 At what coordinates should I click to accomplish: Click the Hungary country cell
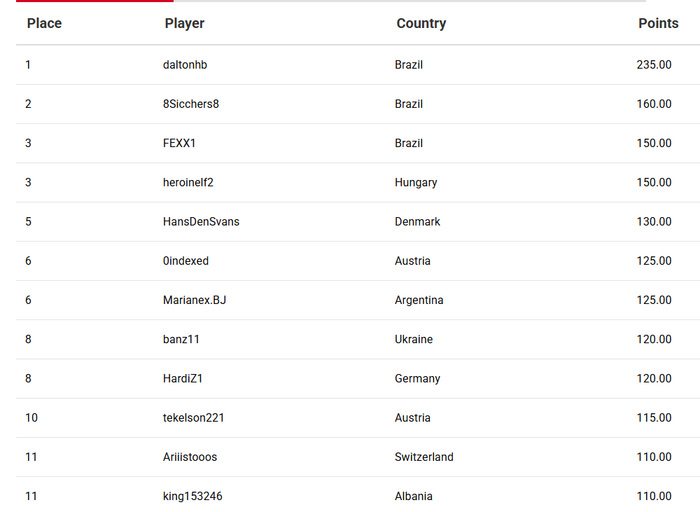point(416,182)
